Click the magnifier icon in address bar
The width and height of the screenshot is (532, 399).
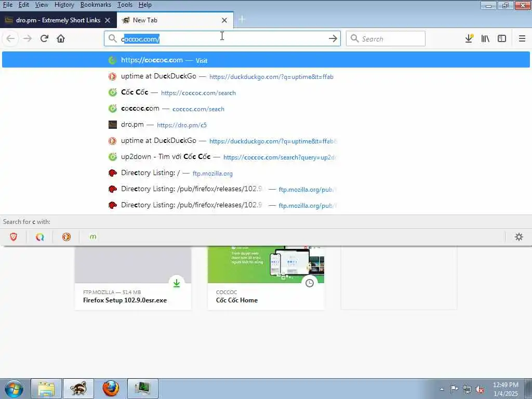click(112, 38)
